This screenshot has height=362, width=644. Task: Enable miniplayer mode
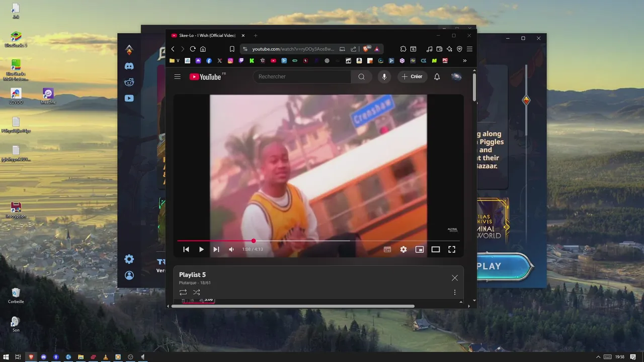[420, 249]
